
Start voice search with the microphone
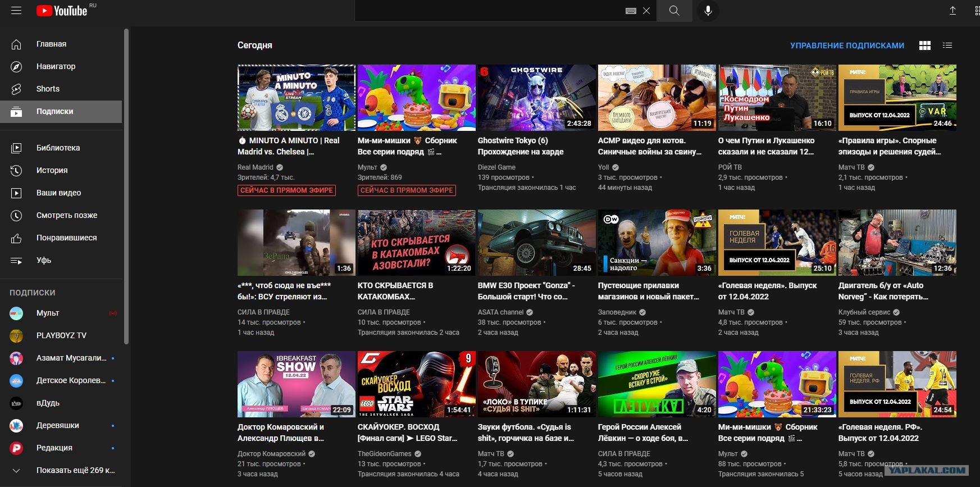(708, 11)
